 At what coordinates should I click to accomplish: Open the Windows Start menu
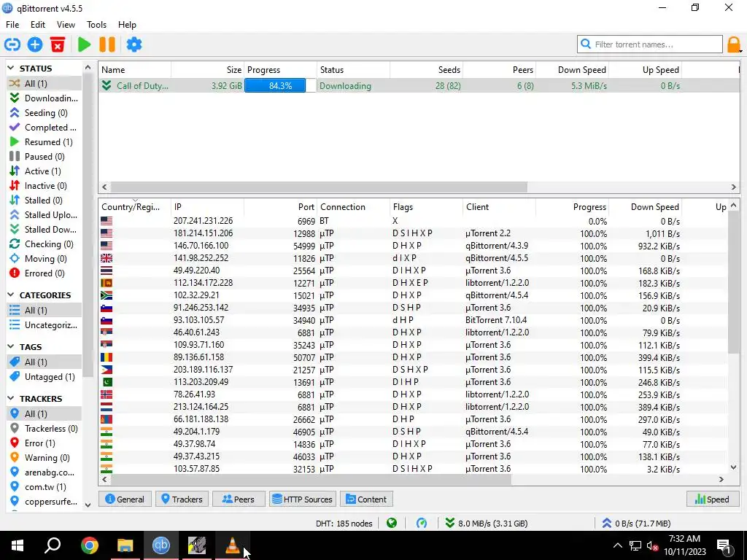[x=18, y=545]
